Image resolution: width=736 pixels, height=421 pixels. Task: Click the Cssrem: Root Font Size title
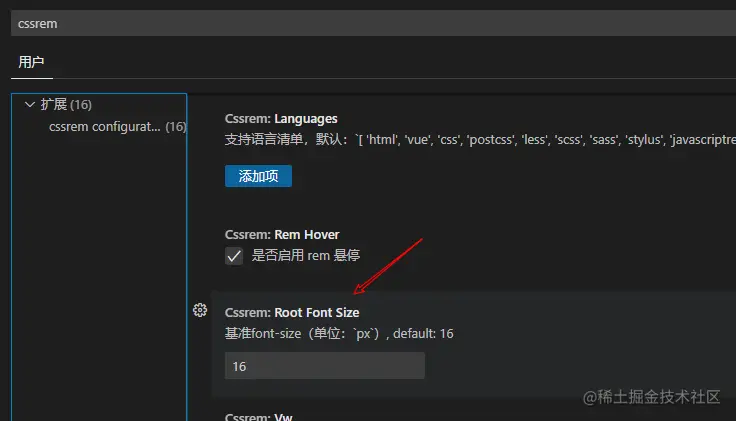(x=292, y=312)
